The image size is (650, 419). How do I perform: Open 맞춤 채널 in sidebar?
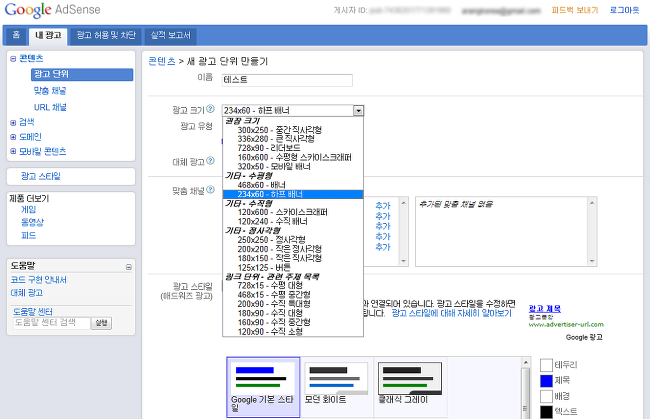click(50, 91)
